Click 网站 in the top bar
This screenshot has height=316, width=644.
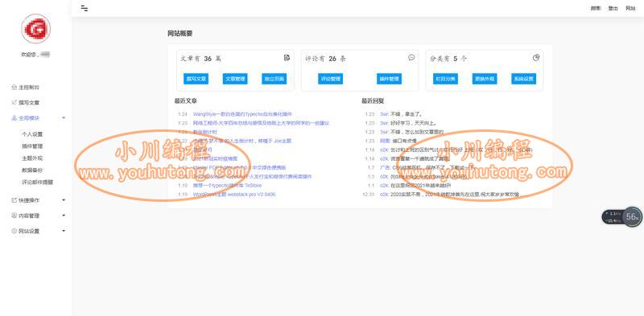tap(630, 8)
